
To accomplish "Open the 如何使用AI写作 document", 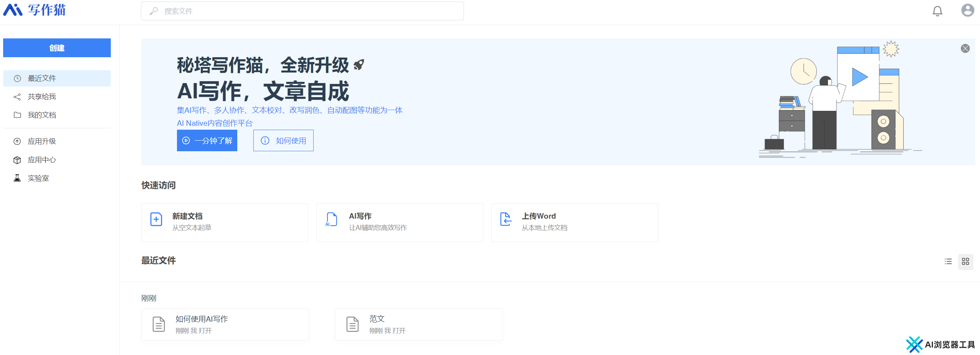I will click(x=225, y=324).
